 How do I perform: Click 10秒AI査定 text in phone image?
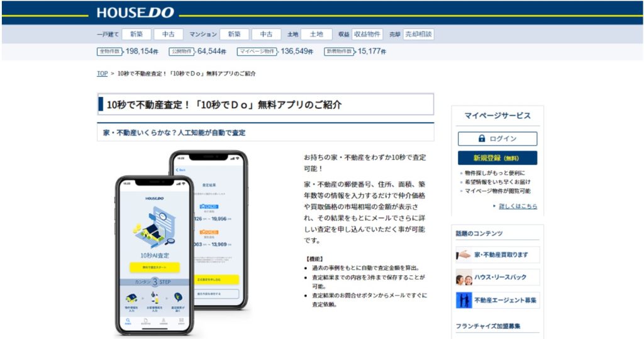click(x=155, y=255)
